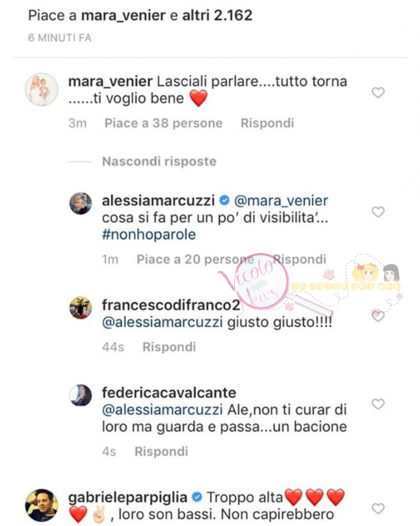Like federicacavalcante's reply with the heart icon

click(x=378, y=404)
